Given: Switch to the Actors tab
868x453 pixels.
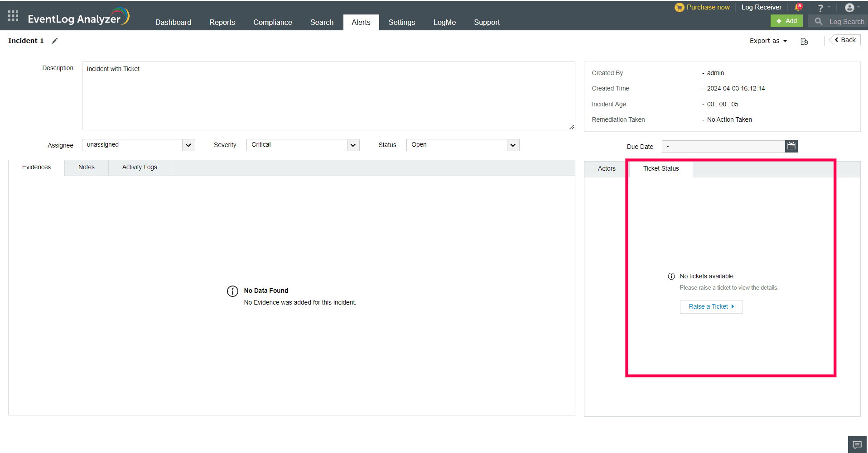Looking at the screenshot, I should pos(607,169).
